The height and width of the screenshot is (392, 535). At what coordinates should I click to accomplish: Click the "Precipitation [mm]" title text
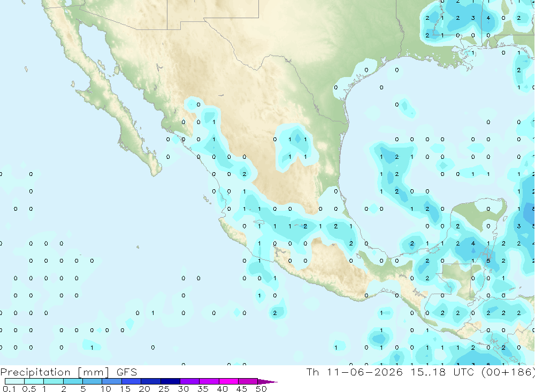(55, 372)
